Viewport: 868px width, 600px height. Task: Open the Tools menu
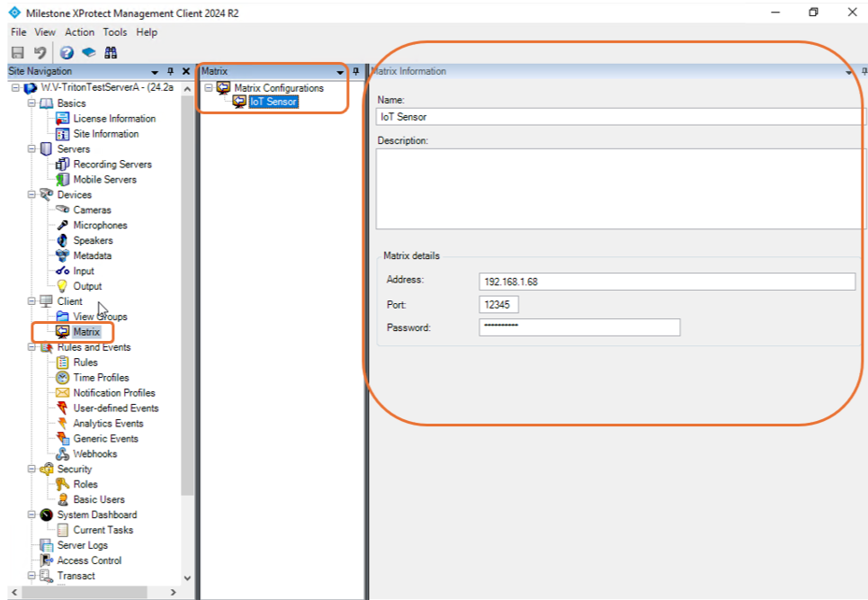click(x=114, y=32)
